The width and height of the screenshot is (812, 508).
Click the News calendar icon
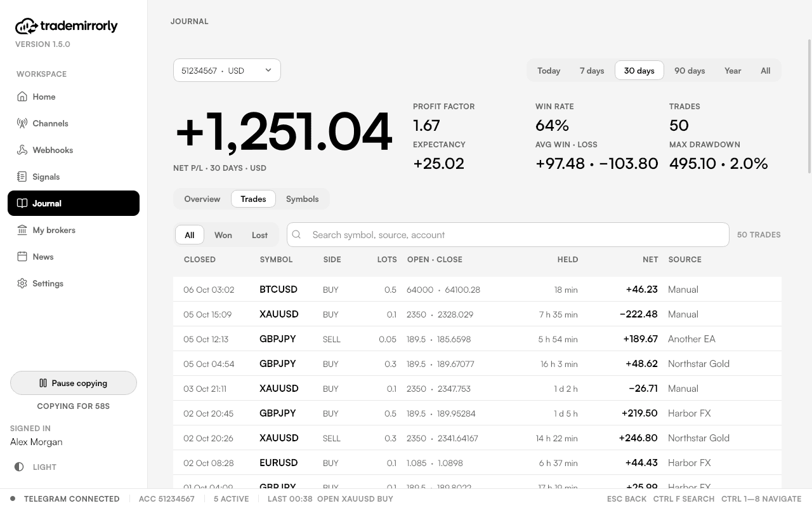coord(22,257)
